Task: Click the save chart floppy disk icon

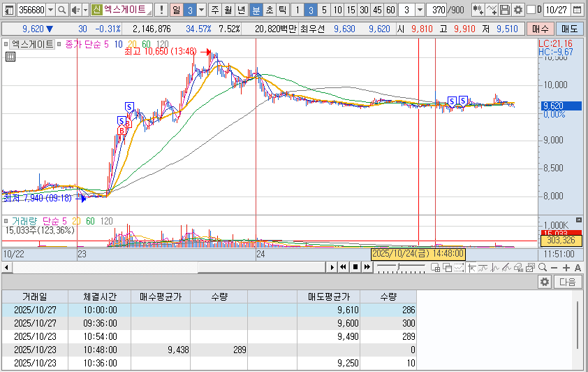Action: [x=506, y=10]
